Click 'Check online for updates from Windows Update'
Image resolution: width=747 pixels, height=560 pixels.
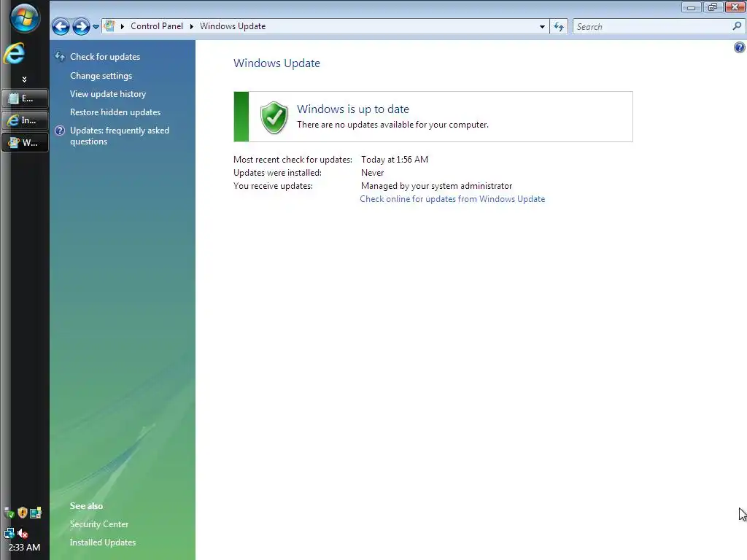[x=452, y=199]
